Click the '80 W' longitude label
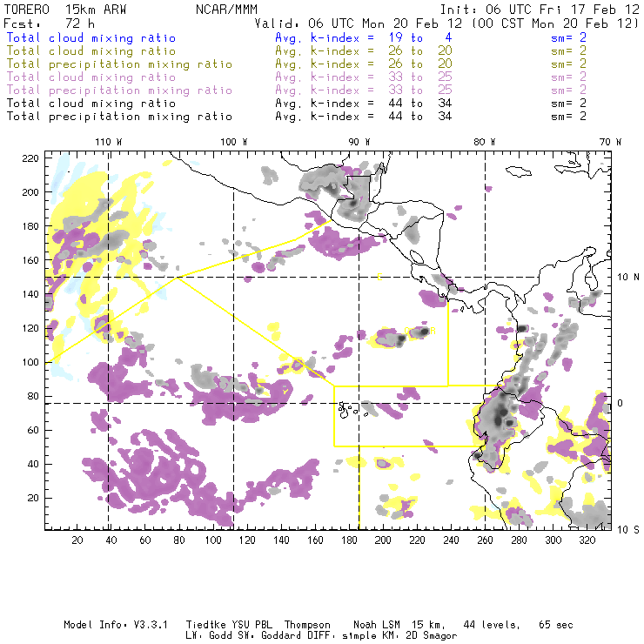644x644 pixels. 484,142
